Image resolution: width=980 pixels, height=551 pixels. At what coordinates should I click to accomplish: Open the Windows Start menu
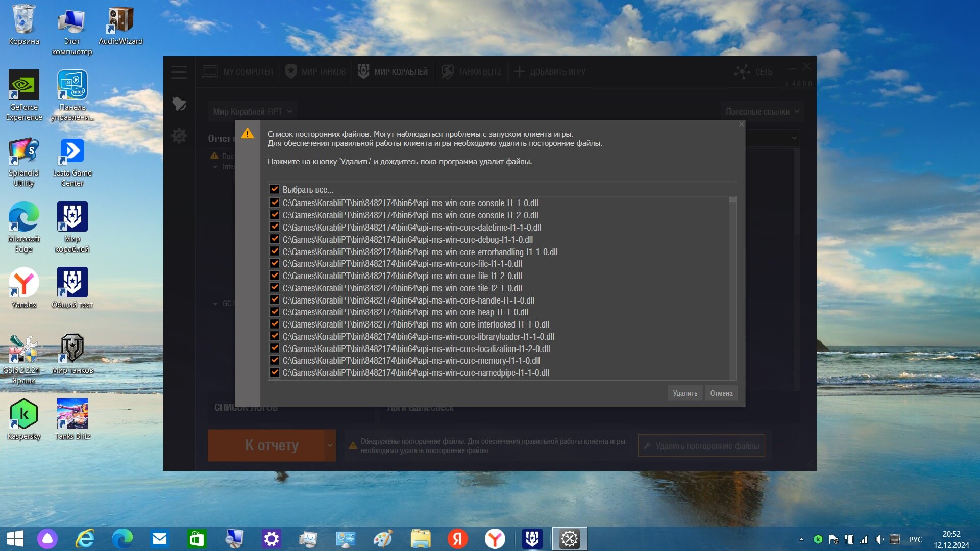[15, 539]
